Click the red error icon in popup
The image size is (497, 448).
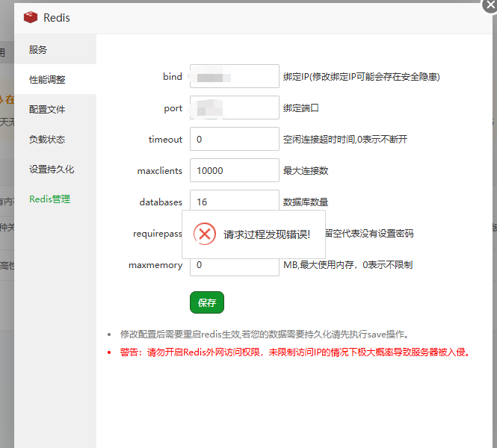(205, 234)
